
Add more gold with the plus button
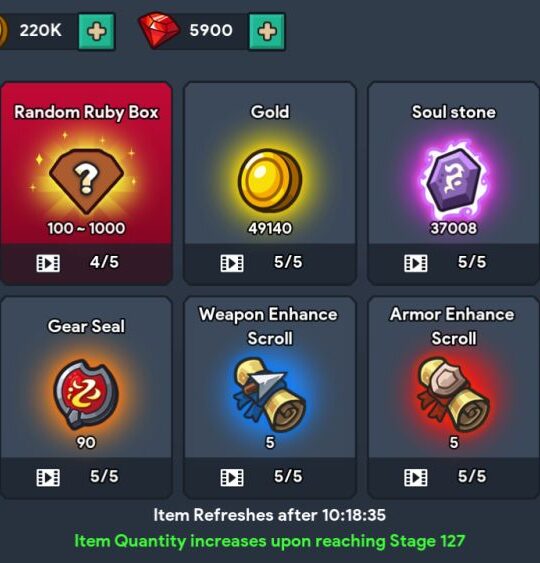pos(97,31)
